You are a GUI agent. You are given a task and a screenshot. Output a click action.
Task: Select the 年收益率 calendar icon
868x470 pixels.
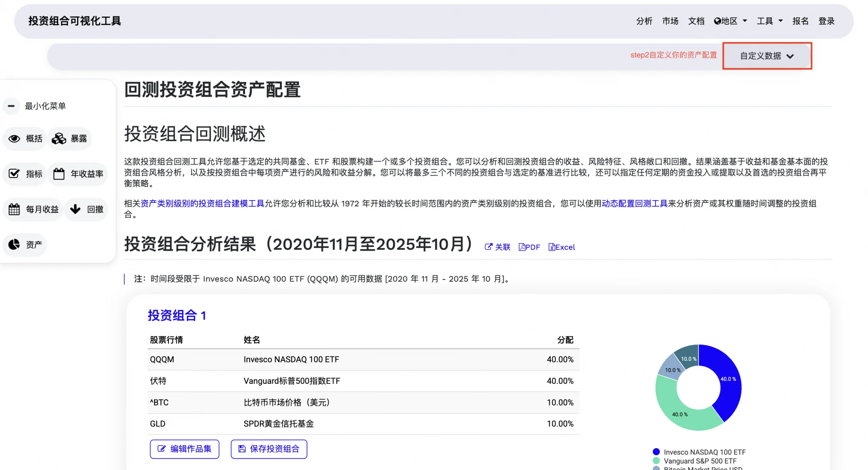click(x=60, y=174)
